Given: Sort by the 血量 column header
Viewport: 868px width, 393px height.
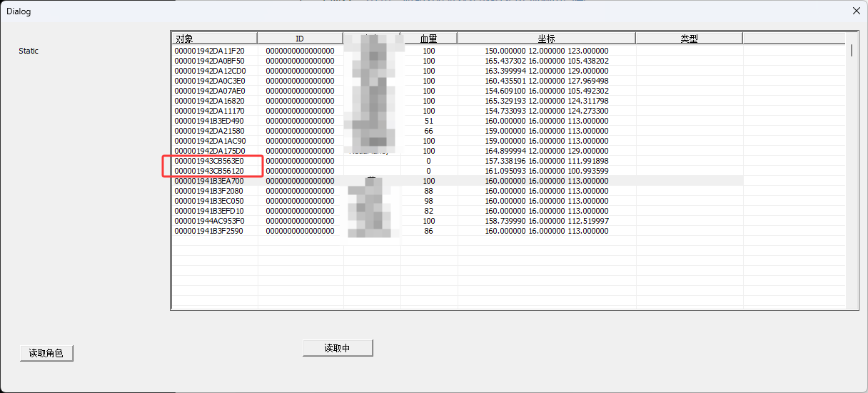Looking at the screenshot, I should click(x=428, y=39).
